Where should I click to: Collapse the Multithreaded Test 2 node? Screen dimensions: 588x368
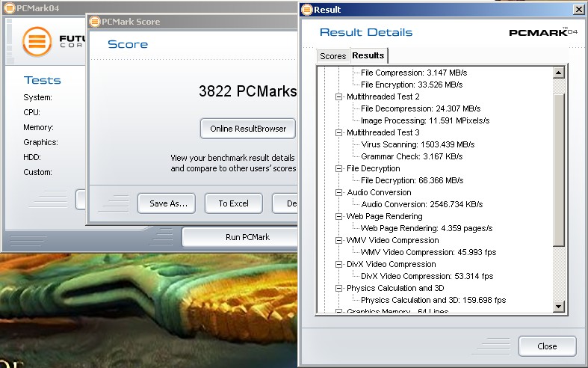(x=338, y=96)
